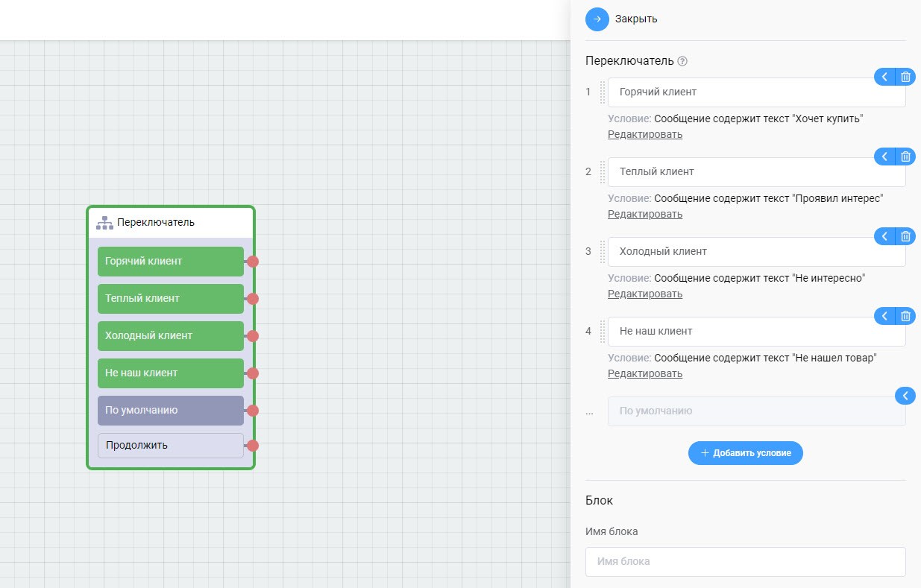Click red connector of По умолчанию output
921x588 pixels.
click(x=253, y=411)
